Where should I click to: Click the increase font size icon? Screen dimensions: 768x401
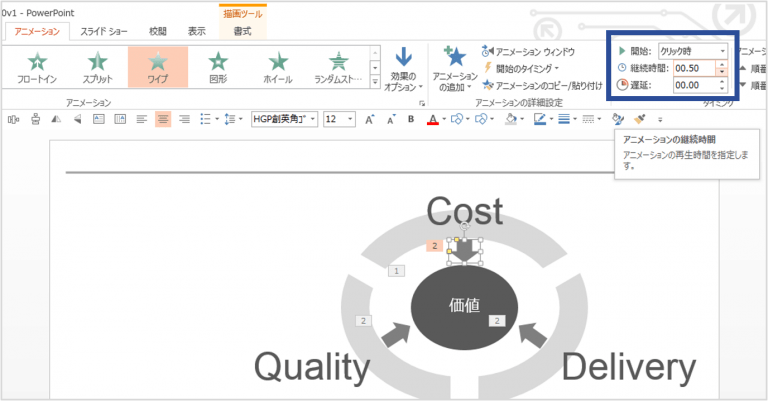point(368,120)
